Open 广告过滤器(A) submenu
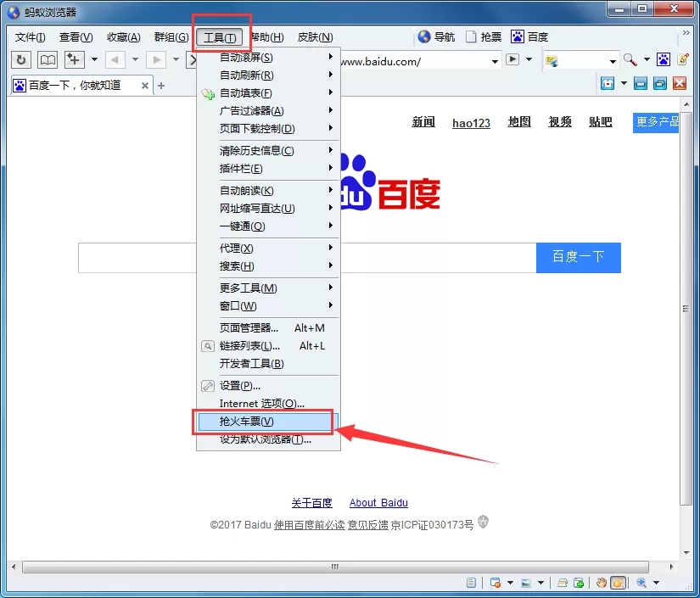 268,110
